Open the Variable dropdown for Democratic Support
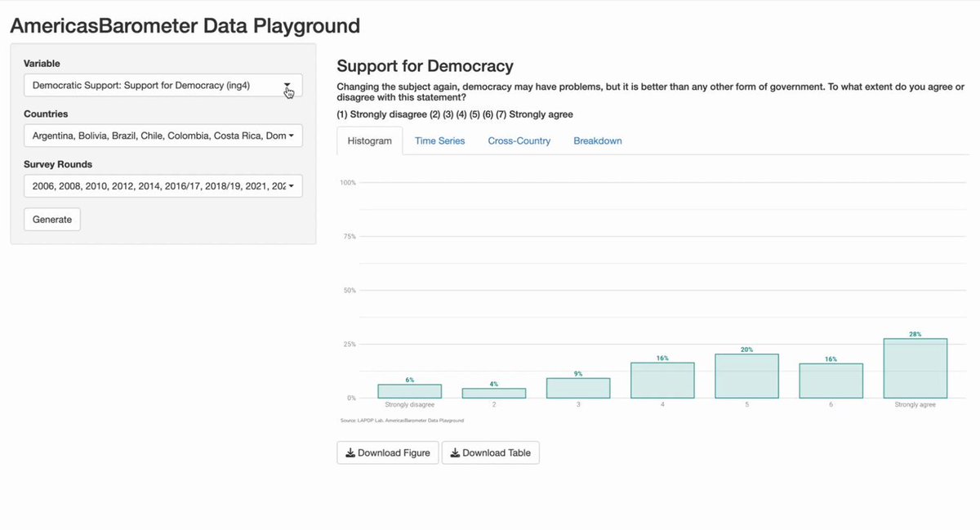This screenshot has height=530, width=980. point(163,85)
